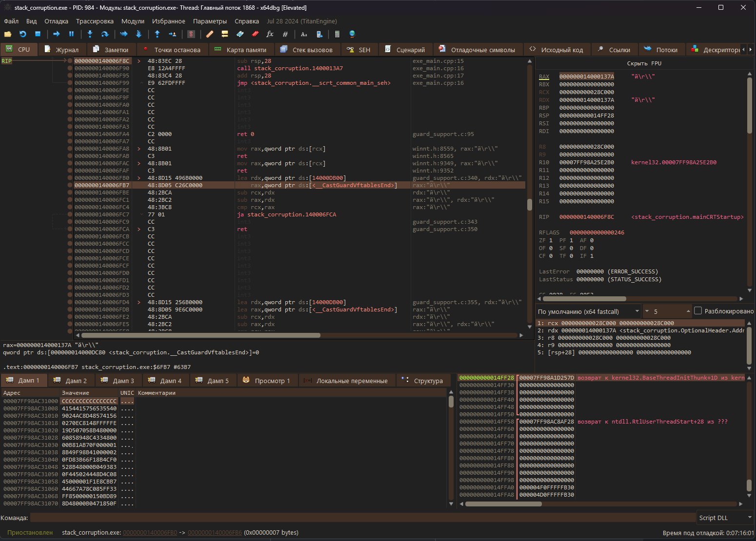The height and width of the screenshot is (541, 756).
Task: Toggle breakpoint dot at address 0000000140006F90
Action: pyautogui.click(x=70, y=68)
